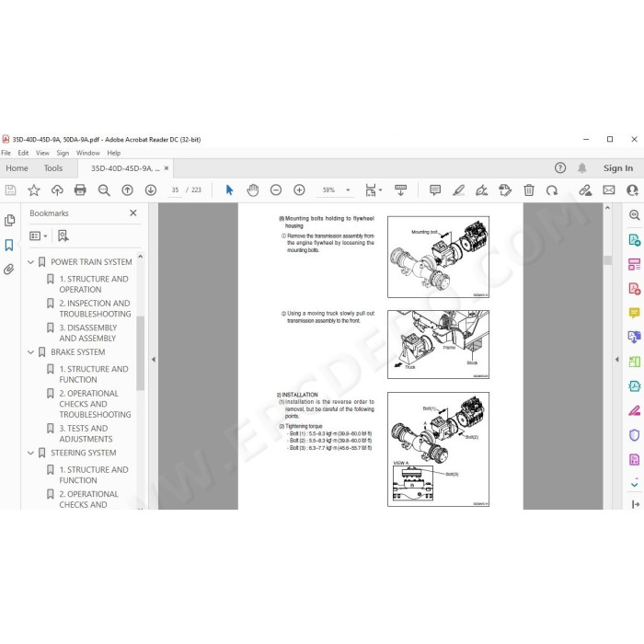Choose the Selection arrow tool

point(229,190)
